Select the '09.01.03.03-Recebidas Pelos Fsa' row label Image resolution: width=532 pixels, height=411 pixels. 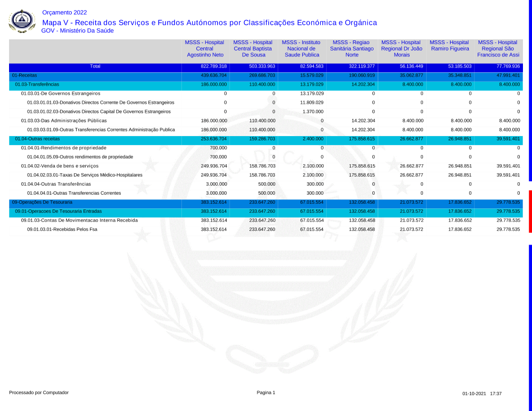point(62,229)
